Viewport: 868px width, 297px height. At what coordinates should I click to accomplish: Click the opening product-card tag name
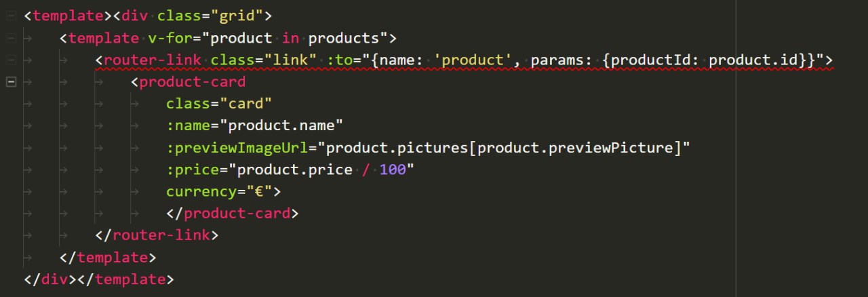pos(192,82)
